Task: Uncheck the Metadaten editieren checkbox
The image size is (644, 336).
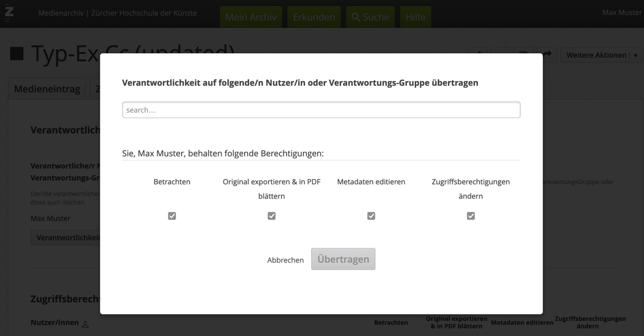Action: pyautogui.click(x=371, y=216)
